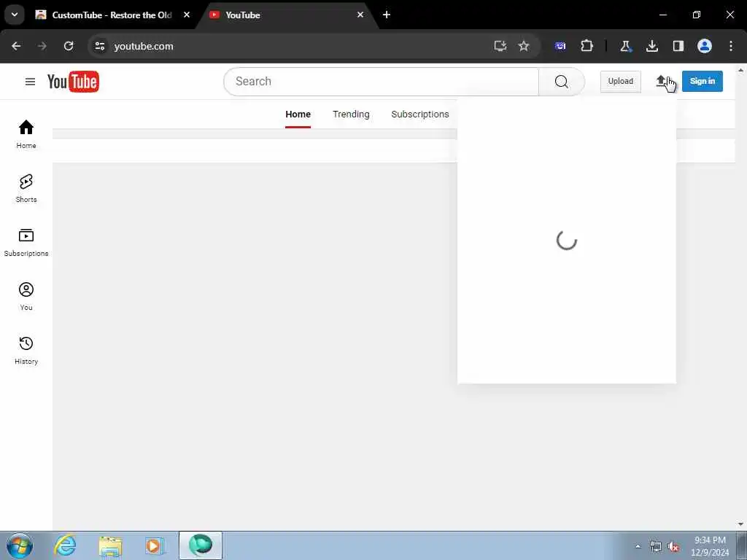Launch Internet Explorer from taskbar
747x560 pixels.
65,545
